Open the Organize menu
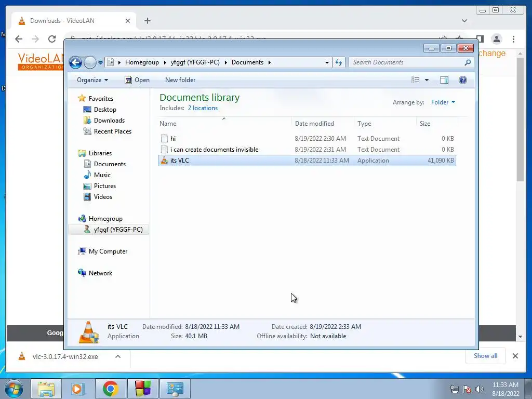The height and width of the screenshot is (399, 532). [92, 80]
